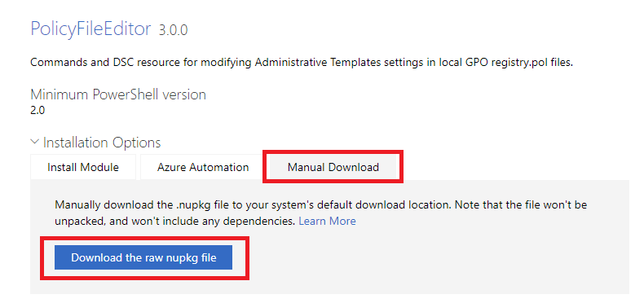Select the Minimum PowerShell version heading
644x303 pixels.
point(118,94)
